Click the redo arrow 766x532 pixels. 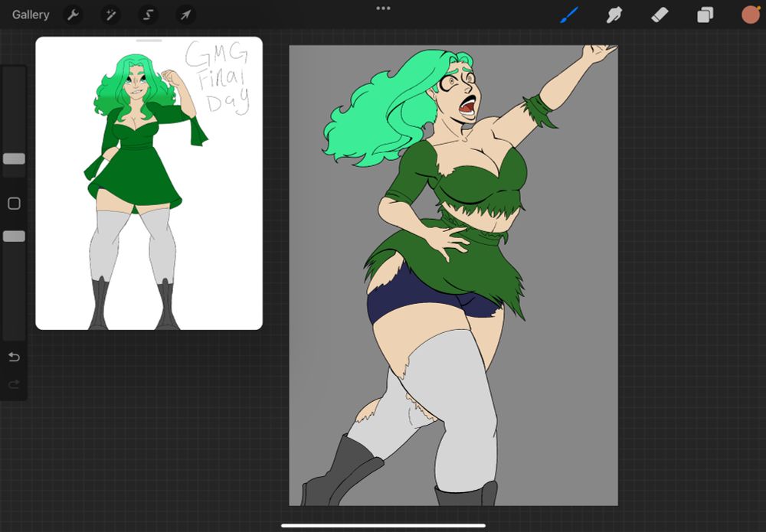[x=14, y=384]
